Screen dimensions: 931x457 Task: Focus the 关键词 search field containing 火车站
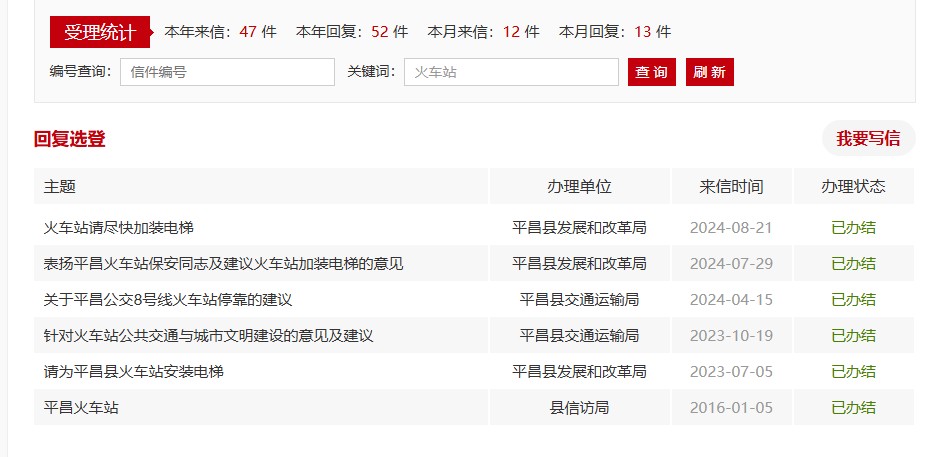point(511,72)
